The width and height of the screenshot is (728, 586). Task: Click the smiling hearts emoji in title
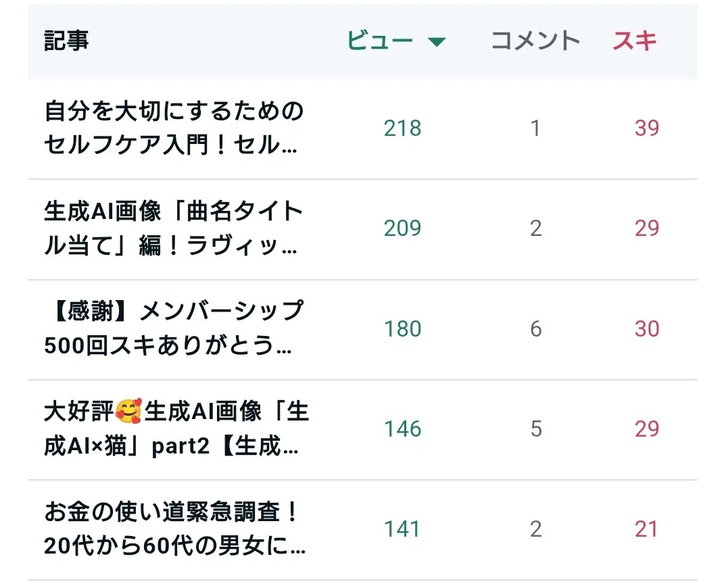coord(128,411)
